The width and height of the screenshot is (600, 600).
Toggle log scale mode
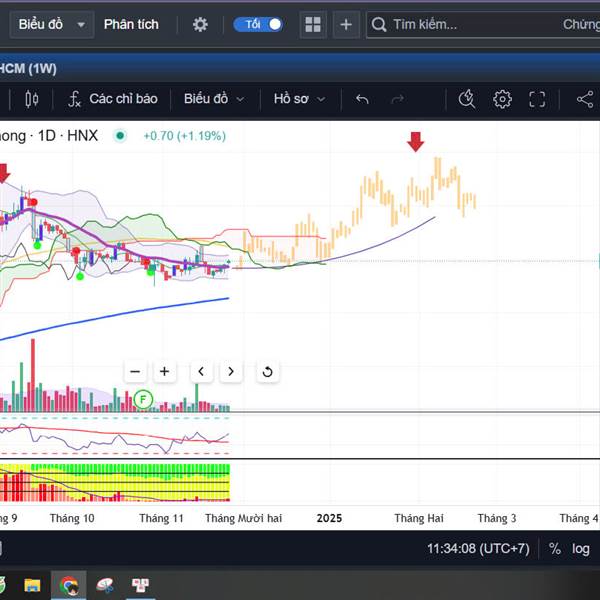click(581, 549)
